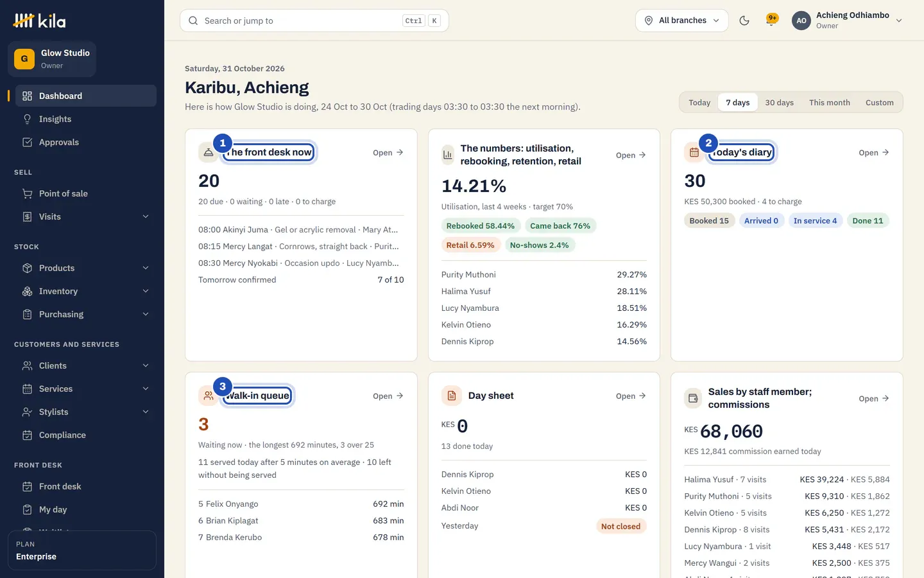This screenshot has height=578, width=924.
Task: Click the Stylists person icon
Action: [x=27, y=412]
